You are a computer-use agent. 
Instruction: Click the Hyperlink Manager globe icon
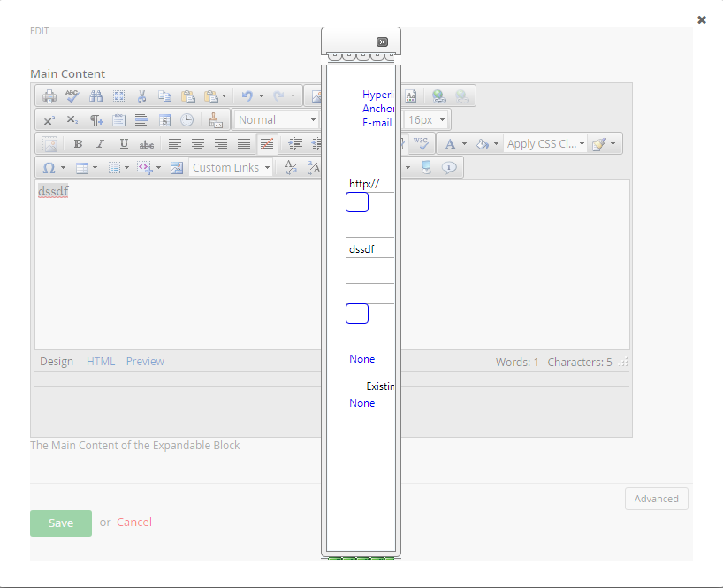(438, 95)
